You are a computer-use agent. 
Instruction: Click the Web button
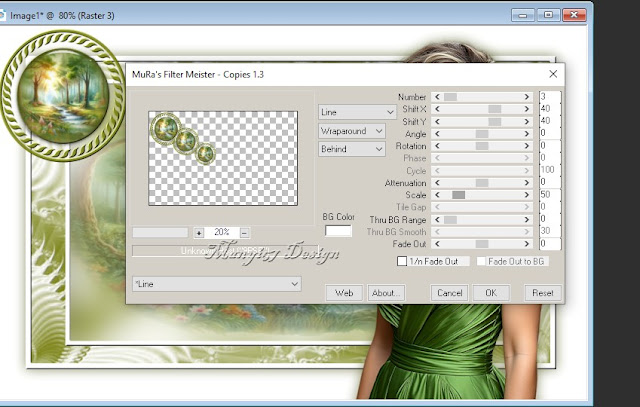(x=344, y=293)
